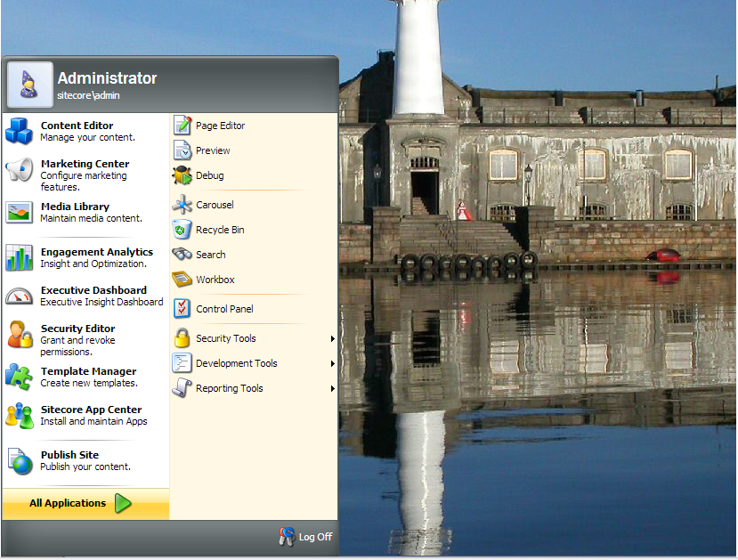
Task: Open the Workbox menu item
Action: 215,280
